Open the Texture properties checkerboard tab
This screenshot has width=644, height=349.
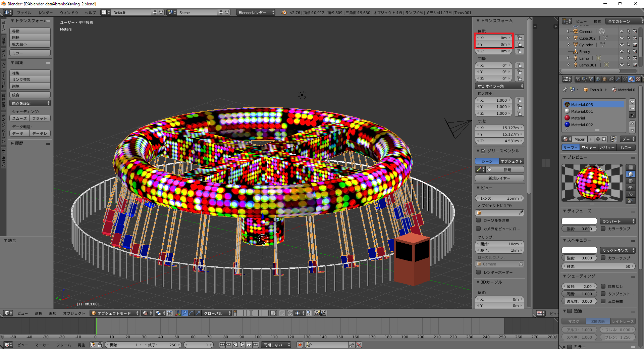coord(638,79)
